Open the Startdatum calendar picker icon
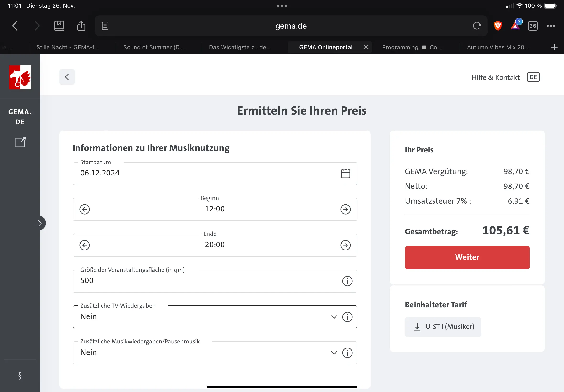The height and width of the screenshot is (392, 564). [x=345, y=173]
